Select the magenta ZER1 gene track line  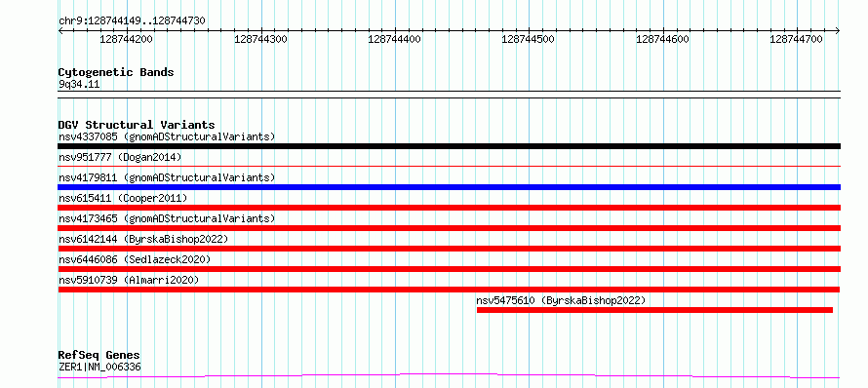coord(449,376)
